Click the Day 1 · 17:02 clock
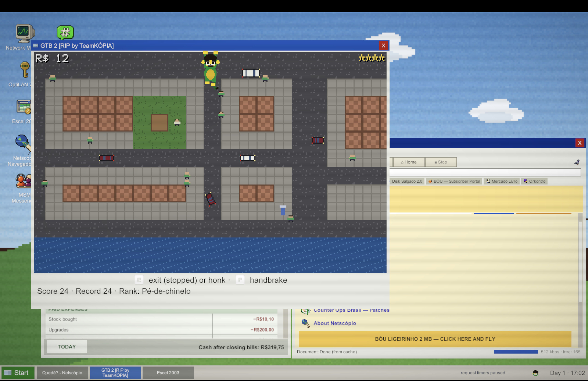The height and width of the screenshot is (381, 588). pos(568,373)
